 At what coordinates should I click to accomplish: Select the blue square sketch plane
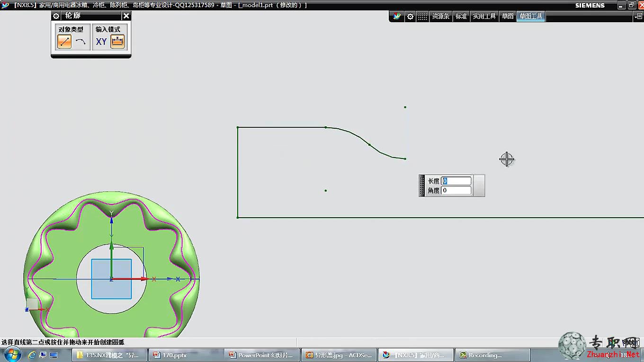[111, 279]
